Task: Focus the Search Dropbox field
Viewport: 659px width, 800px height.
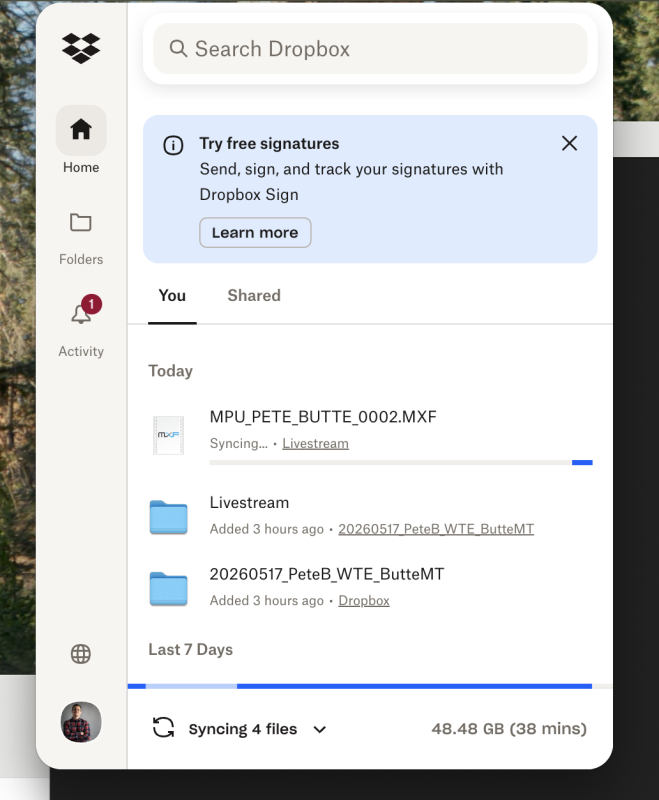Action: pyautogui.click(x=370, y=48)
